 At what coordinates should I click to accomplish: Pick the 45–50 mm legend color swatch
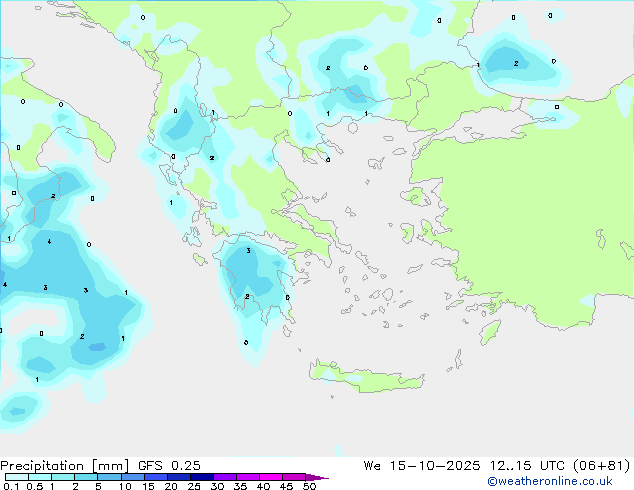tap(294, 477)
